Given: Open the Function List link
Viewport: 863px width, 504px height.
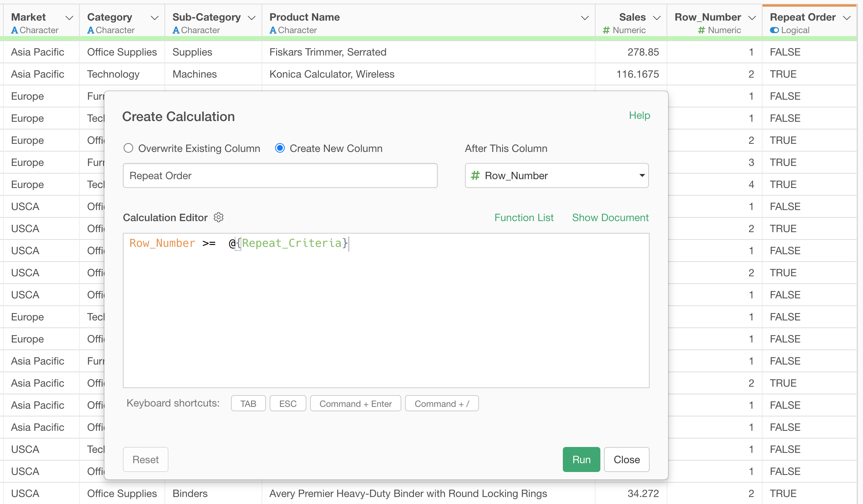Looking at the screenshot, I should point(524,217).
